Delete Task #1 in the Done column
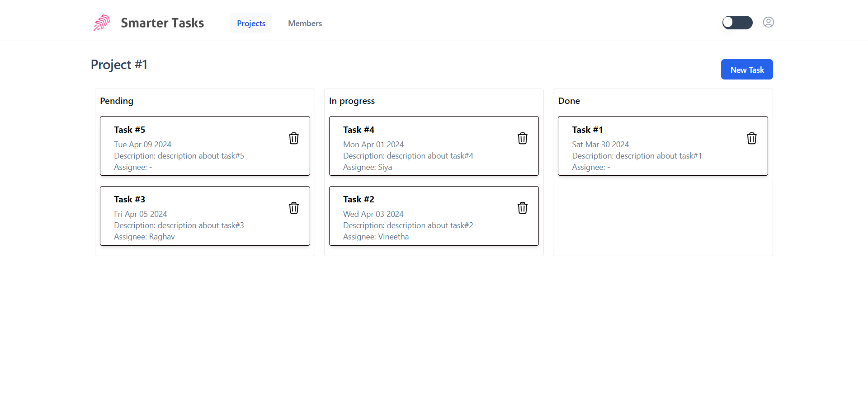The height and width of the screenshot is (412, 868). (752, 138)
